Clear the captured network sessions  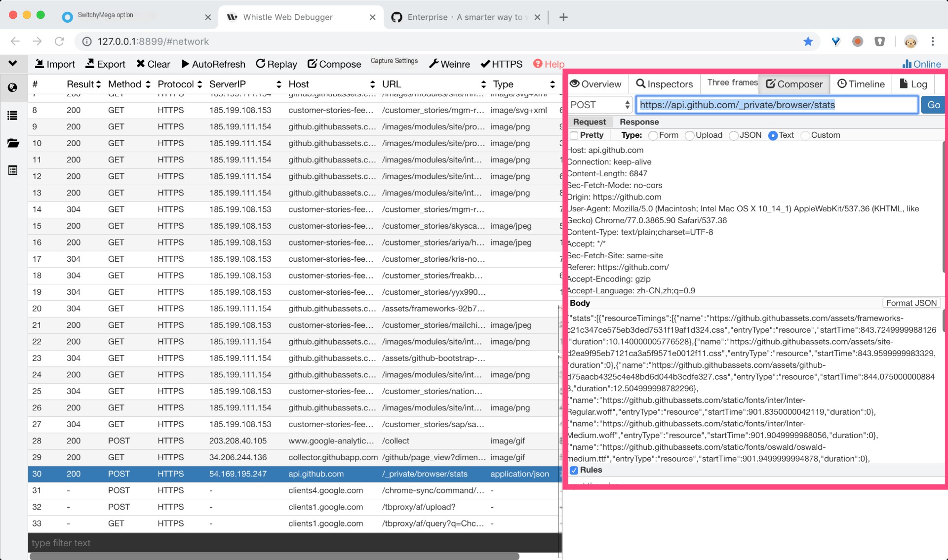click(153, 64)
